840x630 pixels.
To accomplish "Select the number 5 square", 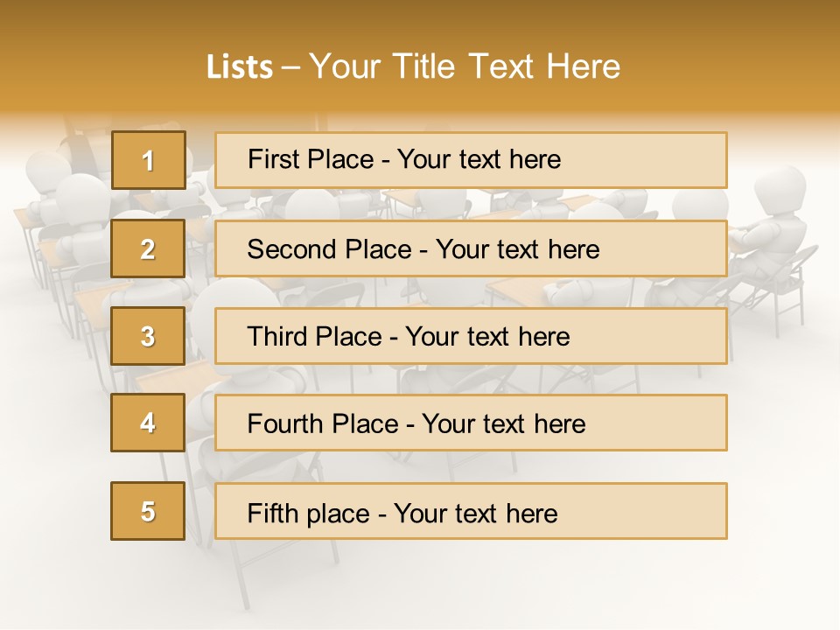I will tap(148, 511).
